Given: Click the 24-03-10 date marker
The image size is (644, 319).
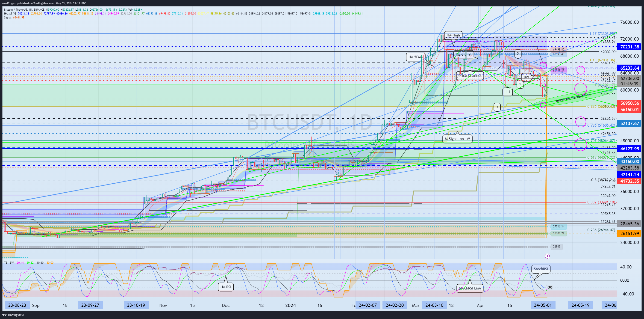Looking at the screenshot, I should (x=435, y=305).
